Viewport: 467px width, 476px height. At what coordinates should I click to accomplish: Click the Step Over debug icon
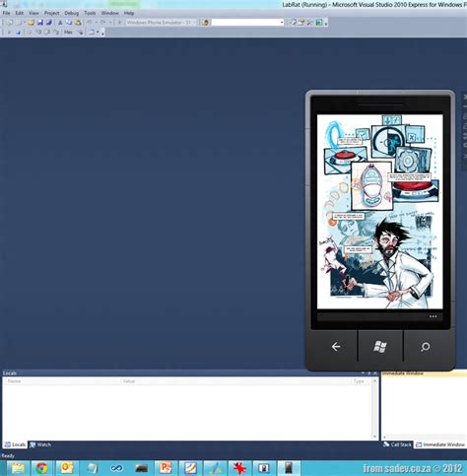point(47,33)
